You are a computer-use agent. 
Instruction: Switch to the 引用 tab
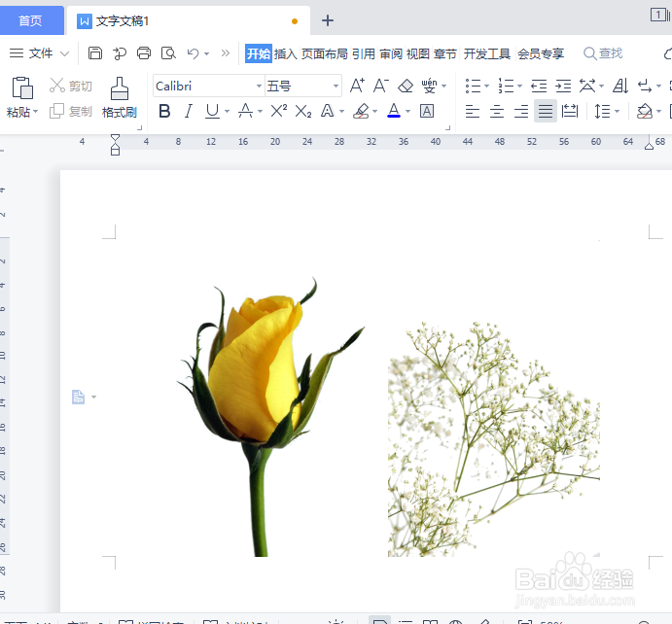pos(364,53)
